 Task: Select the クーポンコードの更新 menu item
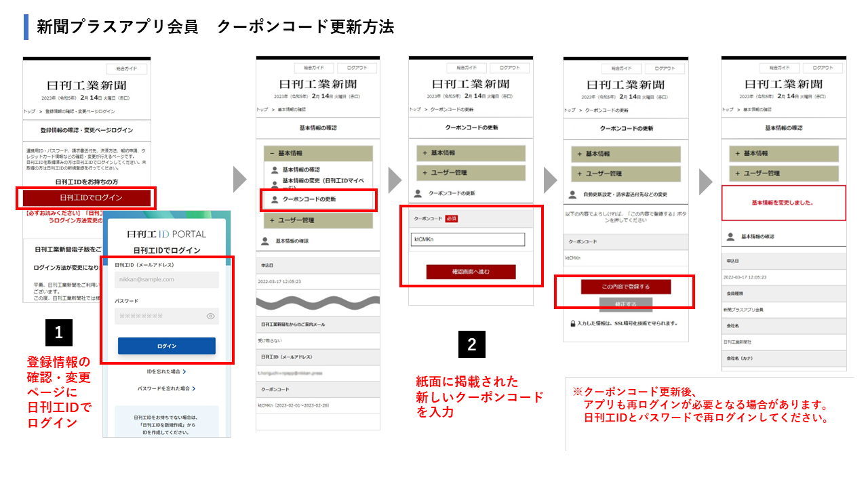click(x=309, y=199)
